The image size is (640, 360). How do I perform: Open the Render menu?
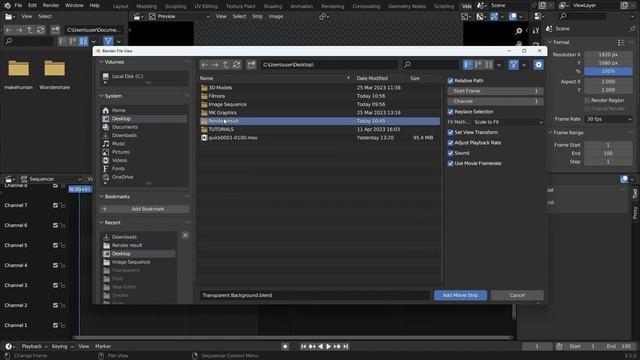[x=51, y=5]
